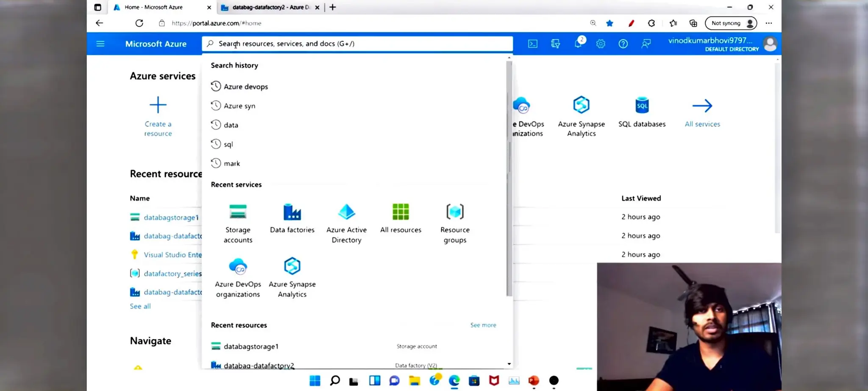868x391 pixels.
Task: Open datafactory_series resource group
Action: point(172,274)
